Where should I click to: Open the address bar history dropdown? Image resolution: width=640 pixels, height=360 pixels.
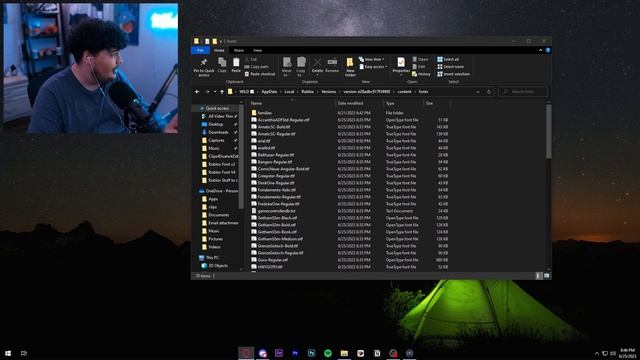click(478, 92)
